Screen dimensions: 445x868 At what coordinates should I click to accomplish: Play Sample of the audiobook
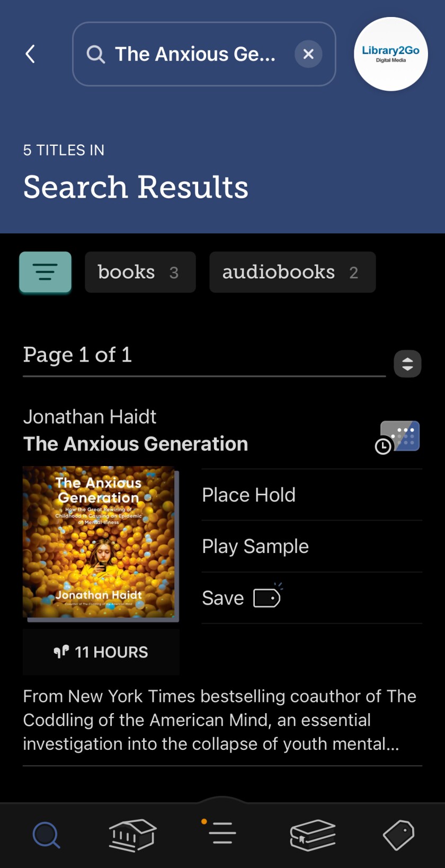255,546
